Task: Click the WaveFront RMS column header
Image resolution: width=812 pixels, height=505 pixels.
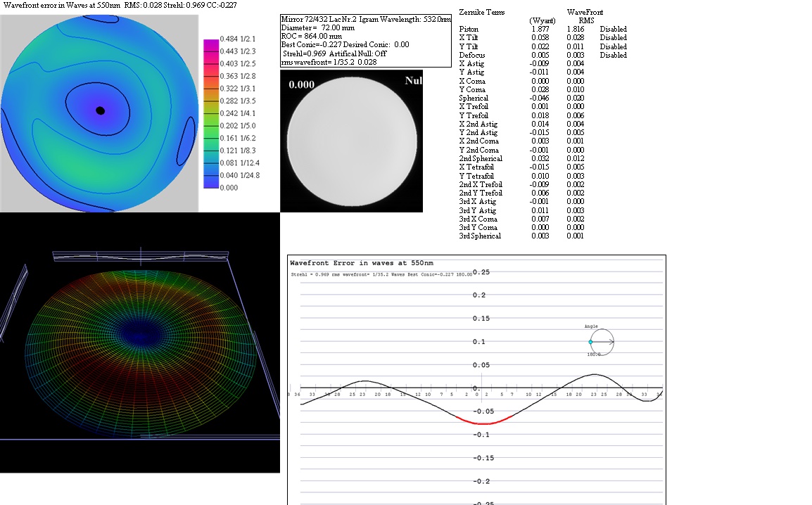Action: 585,16
